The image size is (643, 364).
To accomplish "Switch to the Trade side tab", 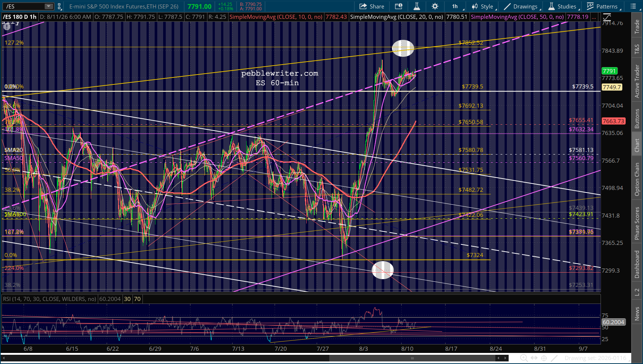I will click(x=637, y=27).
